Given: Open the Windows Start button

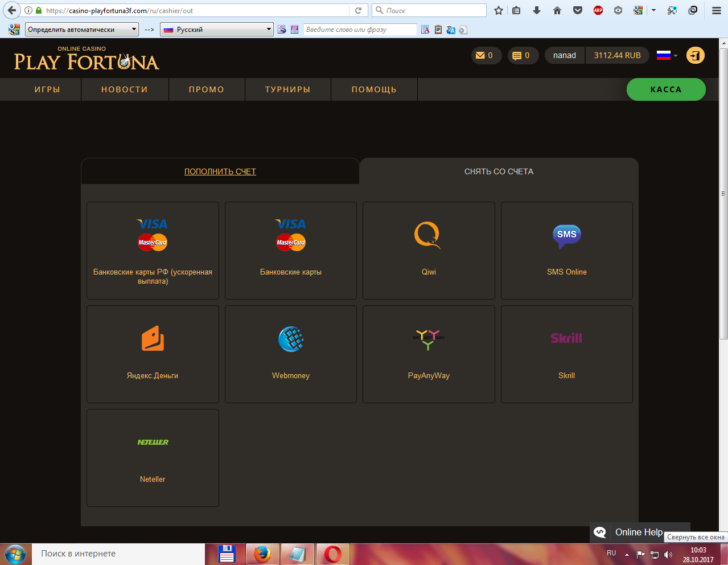Looking at the screenshot, I should tap(15, 554).
